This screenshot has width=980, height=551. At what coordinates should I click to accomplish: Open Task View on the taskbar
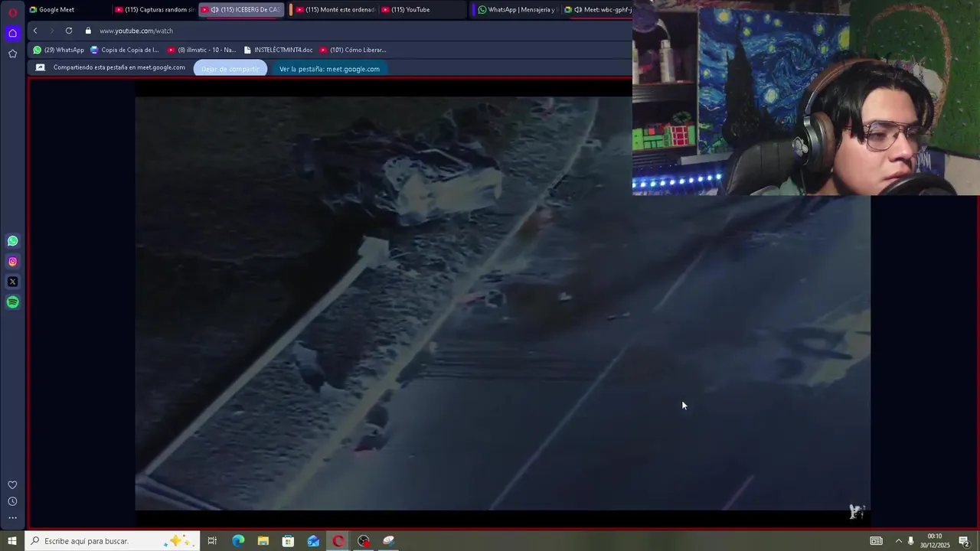pos(212,541)
